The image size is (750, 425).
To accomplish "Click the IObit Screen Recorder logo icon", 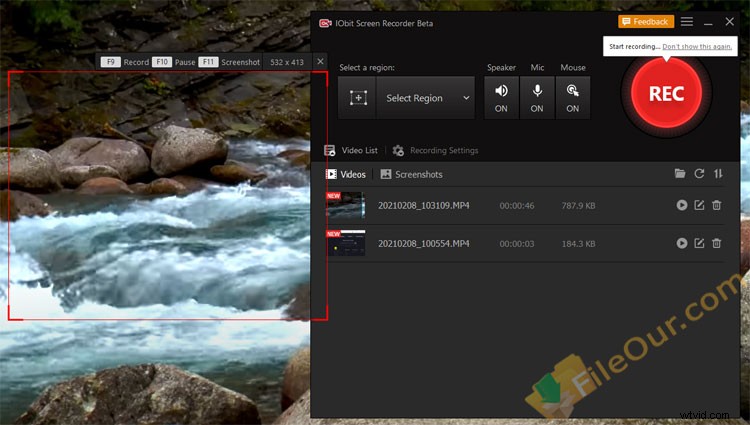I will pos(325,23).
